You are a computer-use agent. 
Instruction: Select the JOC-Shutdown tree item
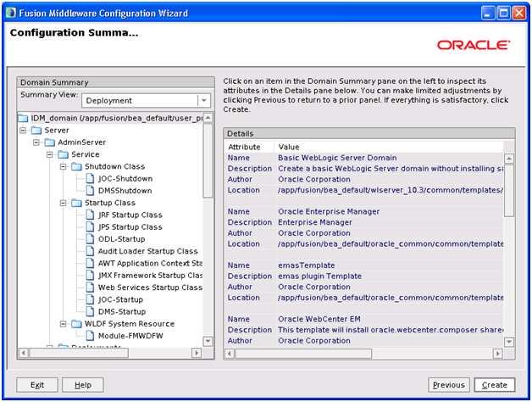[x=125, y=179]
